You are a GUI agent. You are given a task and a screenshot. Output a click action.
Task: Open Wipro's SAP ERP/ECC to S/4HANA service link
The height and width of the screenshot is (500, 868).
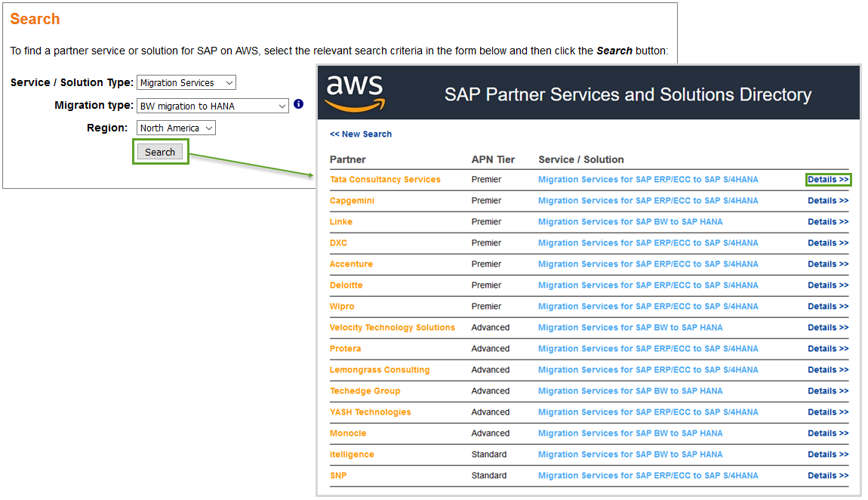click(x=648, y=306)
